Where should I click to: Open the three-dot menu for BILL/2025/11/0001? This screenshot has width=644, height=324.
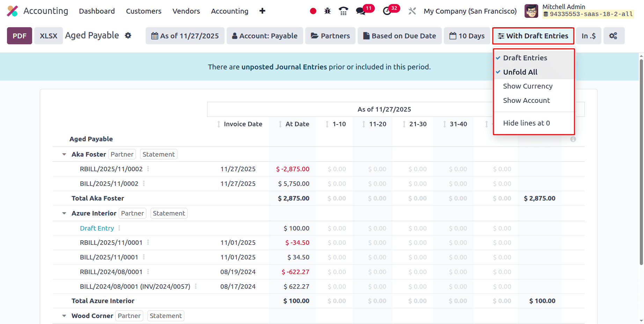[144, 257]
